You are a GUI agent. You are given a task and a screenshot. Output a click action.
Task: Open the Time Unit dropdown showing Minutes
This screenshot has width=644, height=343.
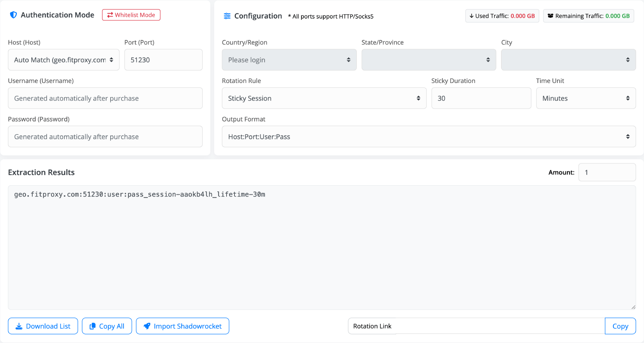[586, 98]
